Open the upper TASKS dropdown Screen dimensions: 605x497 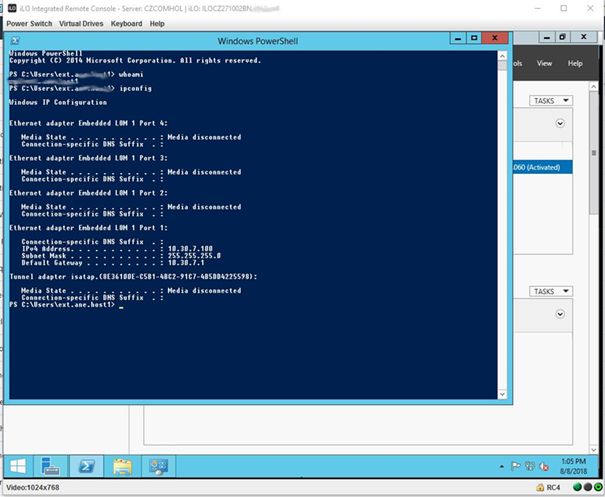[x=551, y=101]
